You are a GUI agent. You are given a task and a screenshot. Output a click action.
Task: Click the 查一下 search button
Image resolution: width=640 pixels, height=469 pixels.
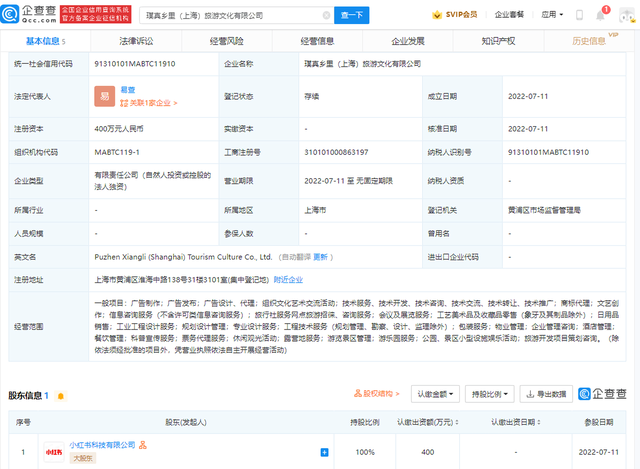click(352, 15)
